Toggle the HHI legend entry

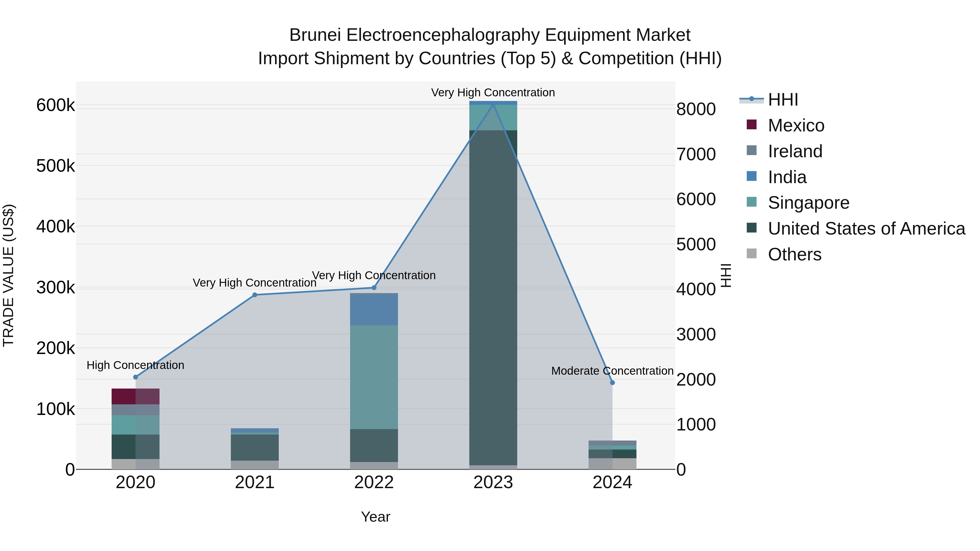pyautogui.click(x=768, y=100)
